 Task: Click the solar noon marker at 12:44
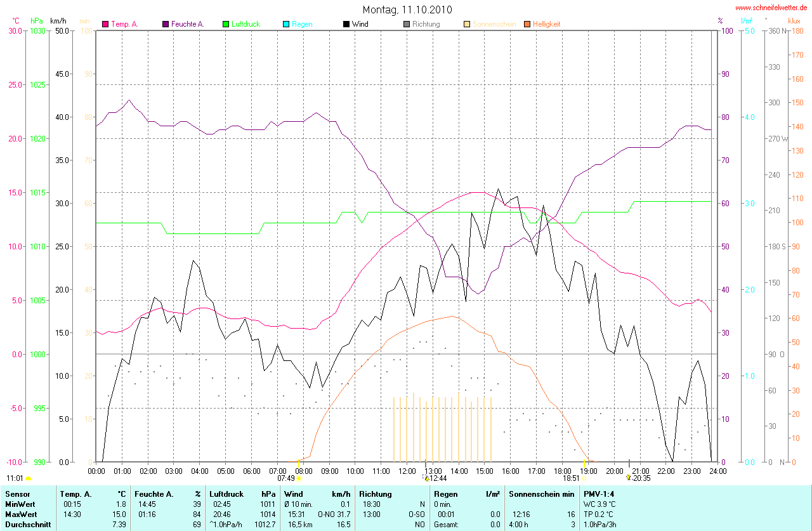tap(426, 478)
